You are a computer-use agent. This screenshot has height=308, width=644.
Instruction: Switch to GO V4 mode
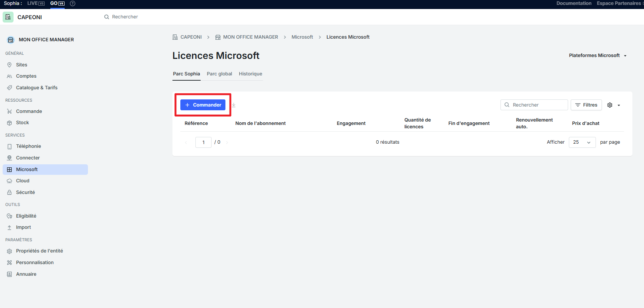coord(57,3)
